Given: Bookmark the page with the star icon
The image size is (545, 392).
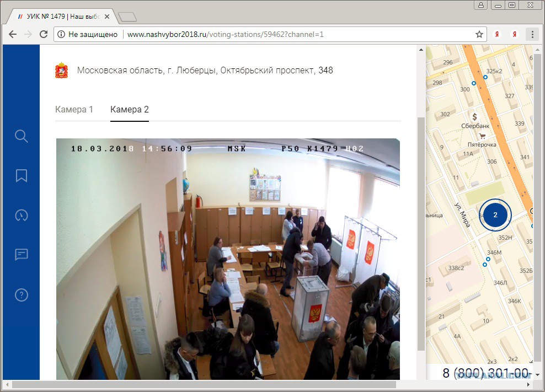Looking at the screenshot, I should [479, 34].
